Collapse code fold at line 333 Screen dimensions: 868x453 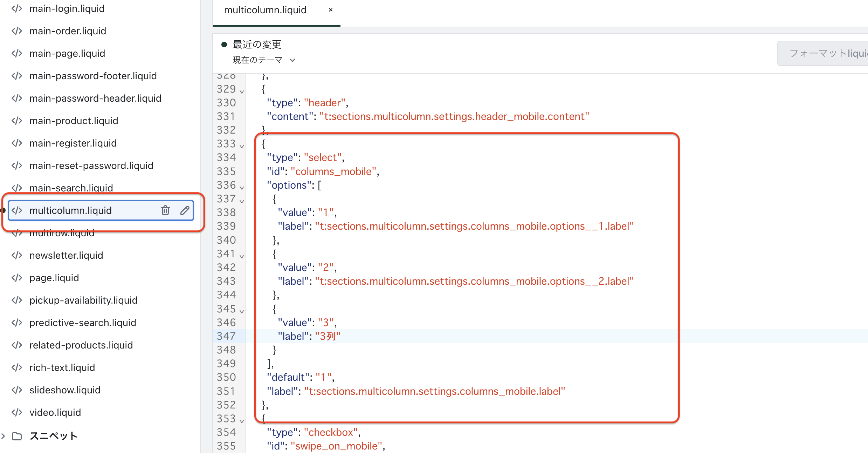click(x=242, y=146)
